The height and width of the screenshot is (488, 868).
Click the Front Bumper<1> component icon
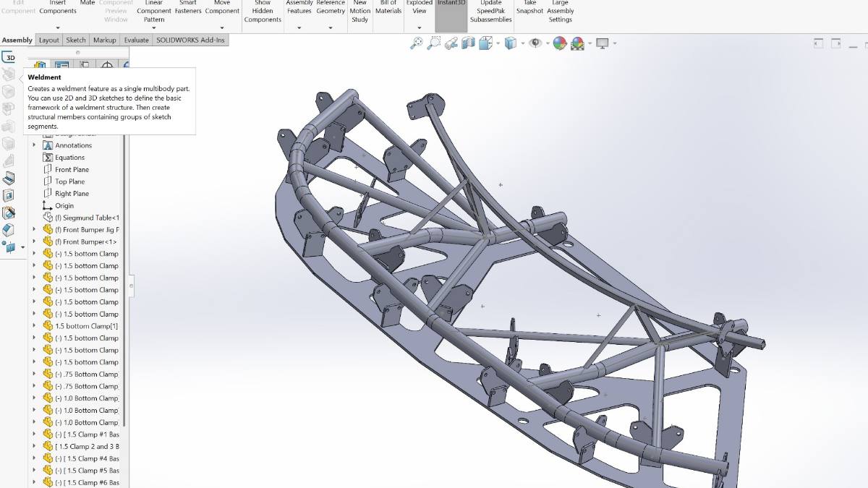[48, 241]
